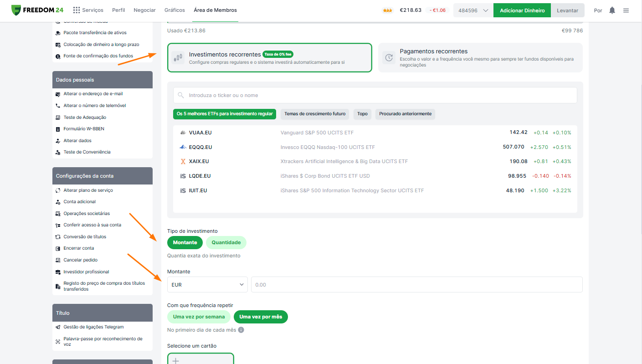Click the Alterar dados person icon
Image resolution: width=642 pixels, height=364 pixels.
pos(58,141)
